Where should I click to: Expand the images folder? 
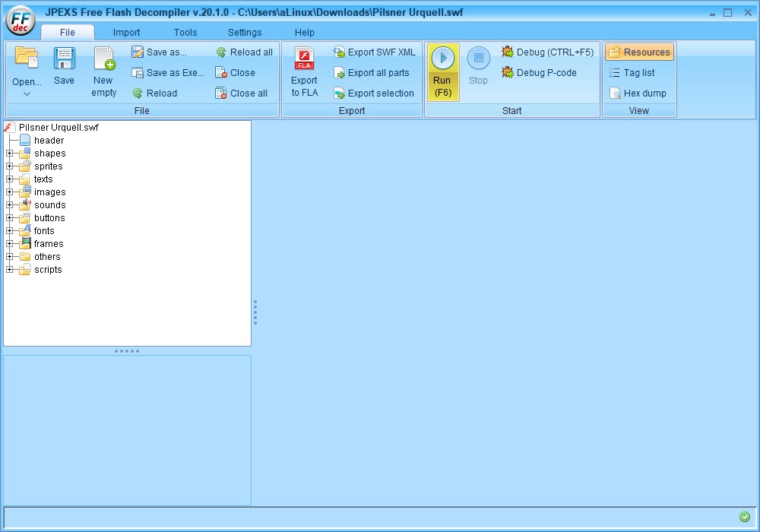click(9, 192)
